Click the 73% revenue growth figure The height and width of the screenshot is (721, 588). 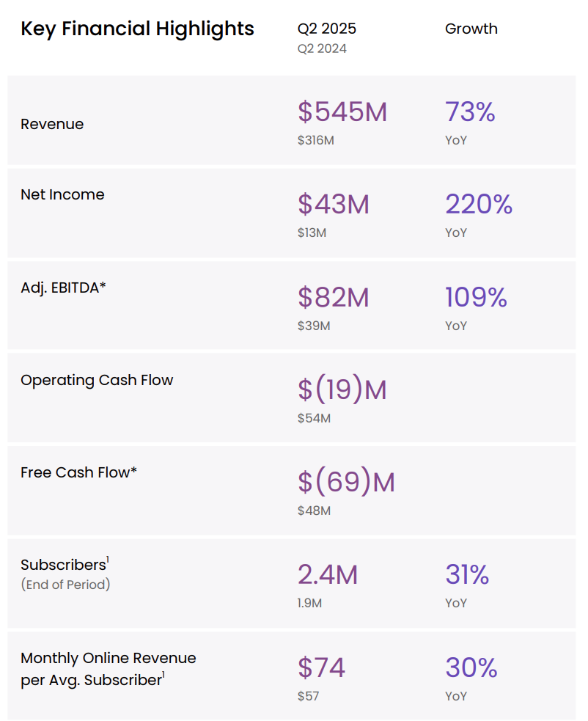(470, 111)
